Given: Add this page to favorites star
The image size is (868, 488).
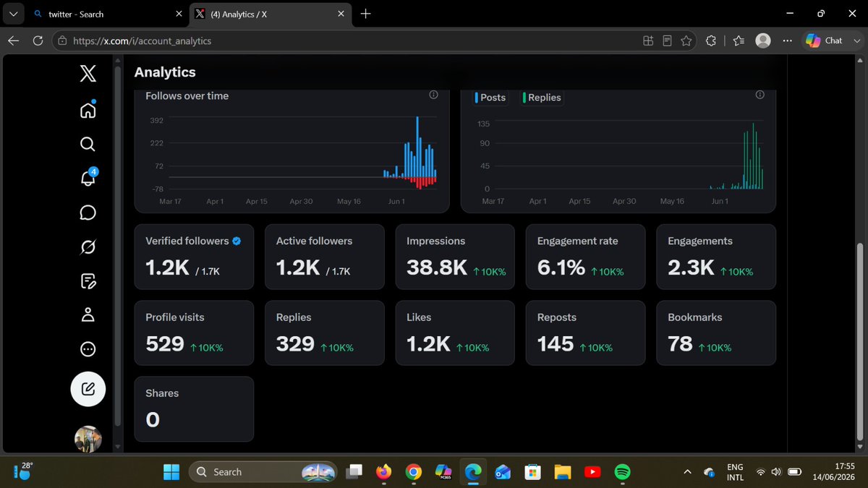Looking at the screenshot, I should coord(686,40).
